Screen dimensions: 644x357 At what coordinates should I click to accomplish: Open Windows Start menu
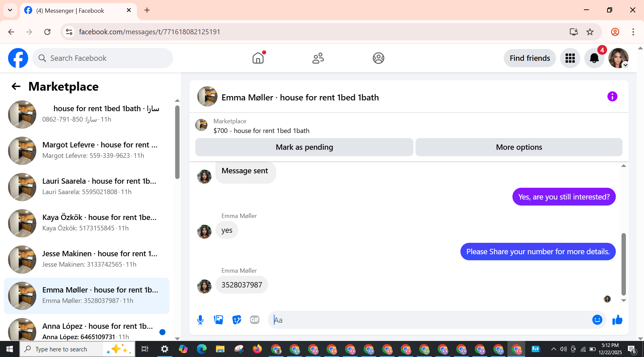[9, 349]
